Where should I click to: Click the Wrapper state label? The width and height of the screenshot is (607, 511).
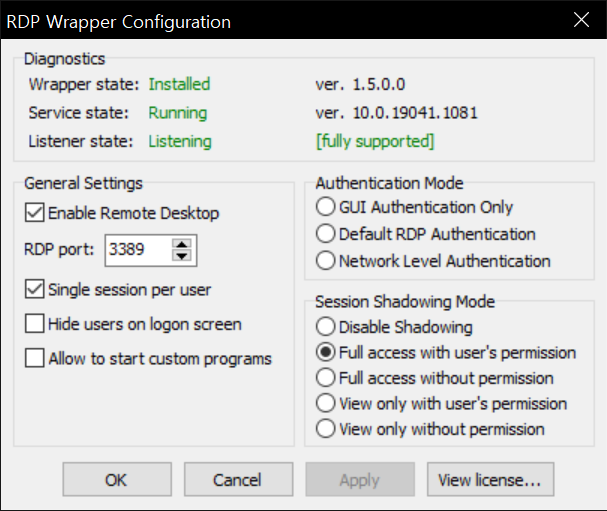pyautogui.click(x=84, y=84)
